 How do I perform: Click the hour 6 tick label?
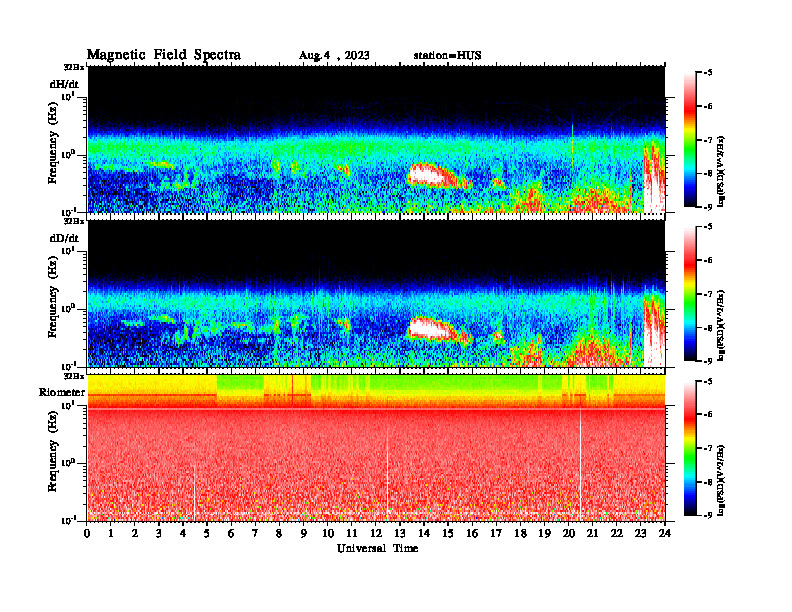tap(231, 533)
